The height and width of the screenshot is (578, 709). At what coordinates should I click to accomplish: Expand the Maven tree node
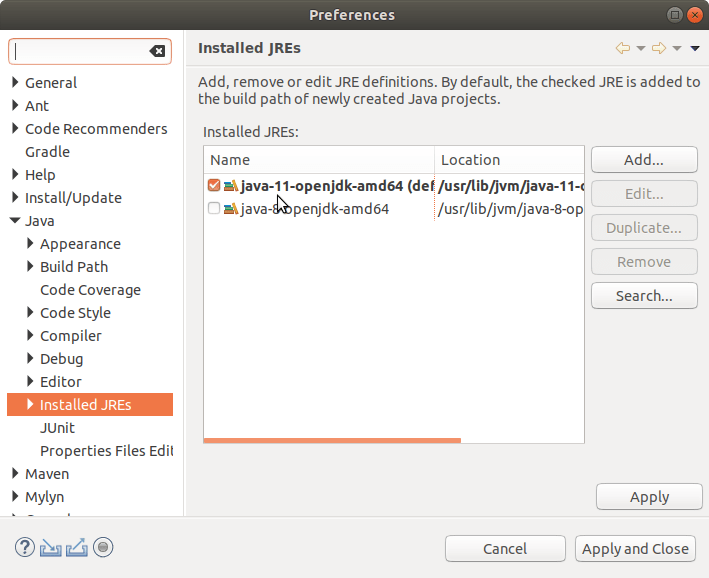15,474
